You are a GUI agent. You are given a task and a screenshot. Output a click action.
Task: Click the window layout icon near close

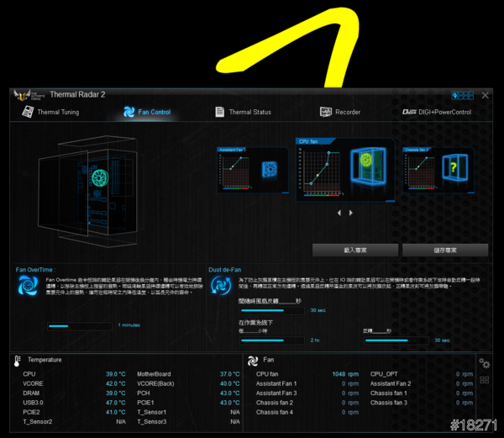coord(463,96)
